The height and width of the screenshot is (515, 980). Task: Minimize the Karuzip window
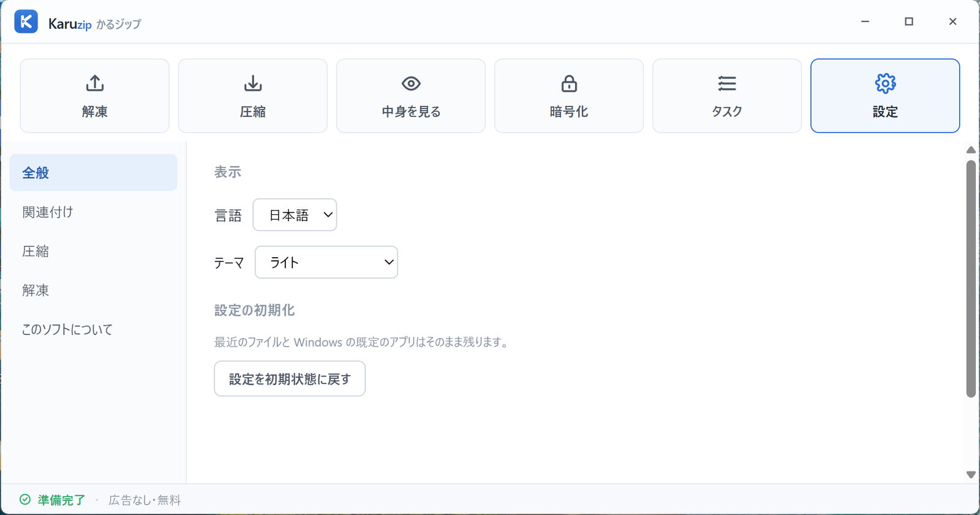tap(865, 21)
